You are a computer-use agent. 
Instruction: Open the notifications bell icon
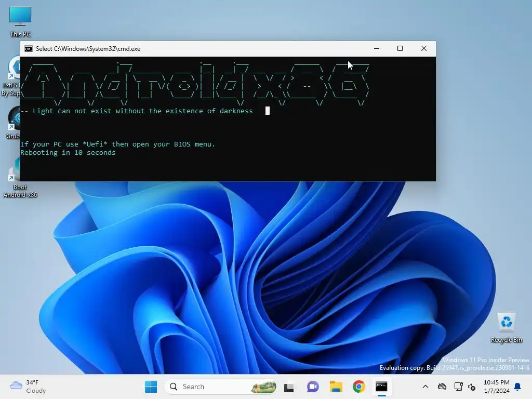(518, 387)
